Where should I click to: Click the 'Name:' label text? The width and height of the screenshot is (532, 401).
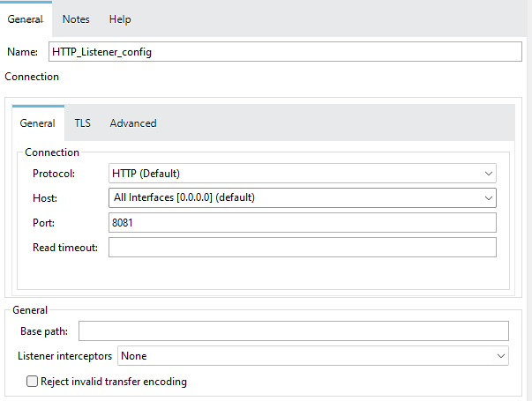[22, 53]
